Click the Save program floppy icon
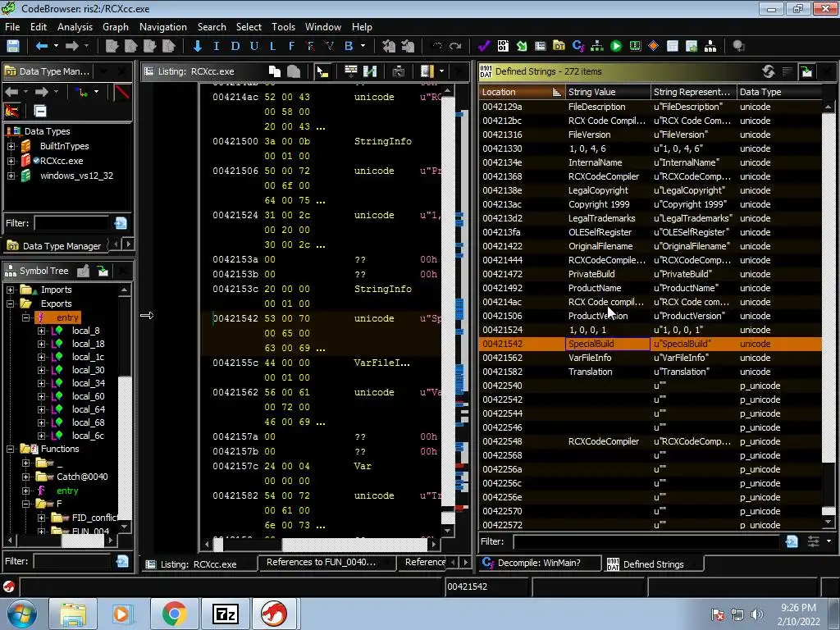This screenshot has width=840, height=630. [13, 46]
